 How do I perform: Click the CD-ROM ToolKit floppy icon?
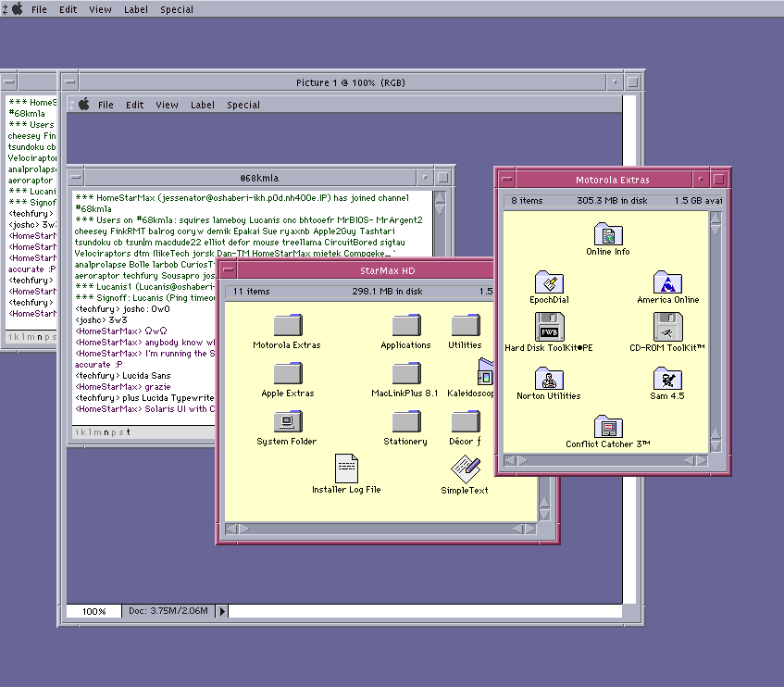point(667,328)
